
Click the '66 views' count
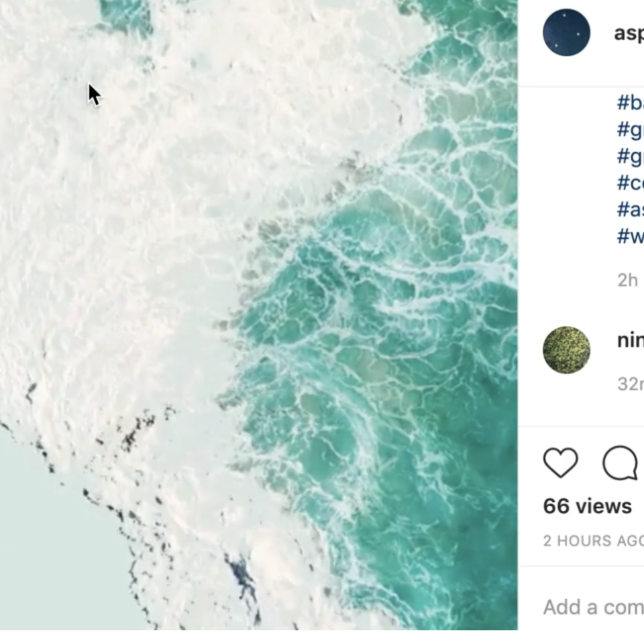(x=588, y=506)
